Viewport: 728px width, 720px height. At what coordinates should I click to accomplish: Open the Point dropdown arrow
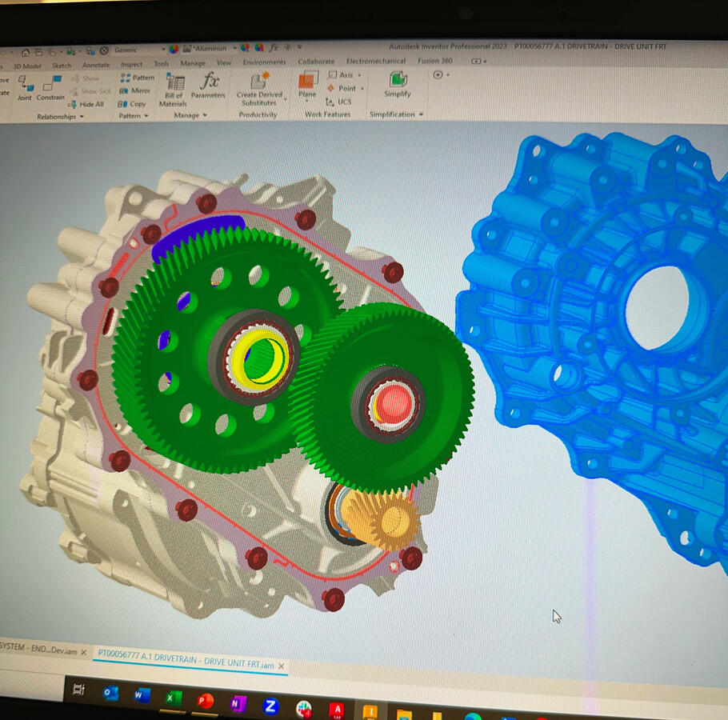tap(362, 89)
